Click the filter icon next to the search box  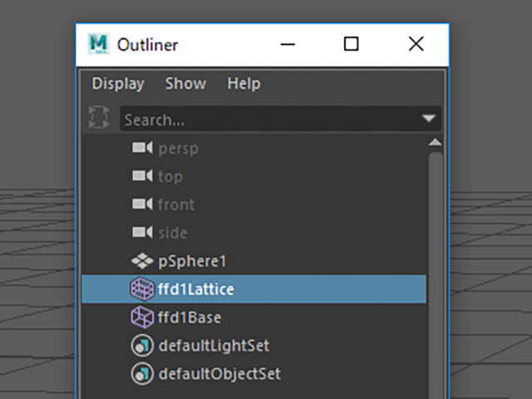pos(99,117)
